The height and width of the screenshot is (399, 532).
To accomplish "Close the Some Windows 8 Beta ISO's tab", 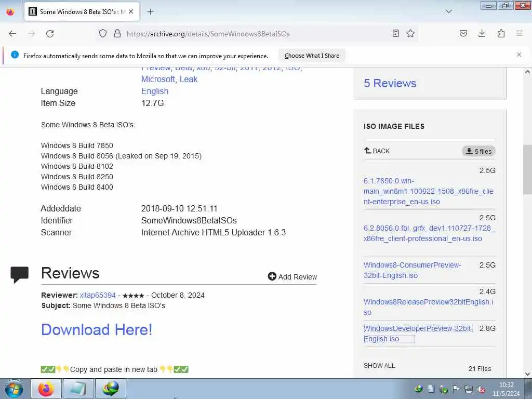I will click(131, 11).
